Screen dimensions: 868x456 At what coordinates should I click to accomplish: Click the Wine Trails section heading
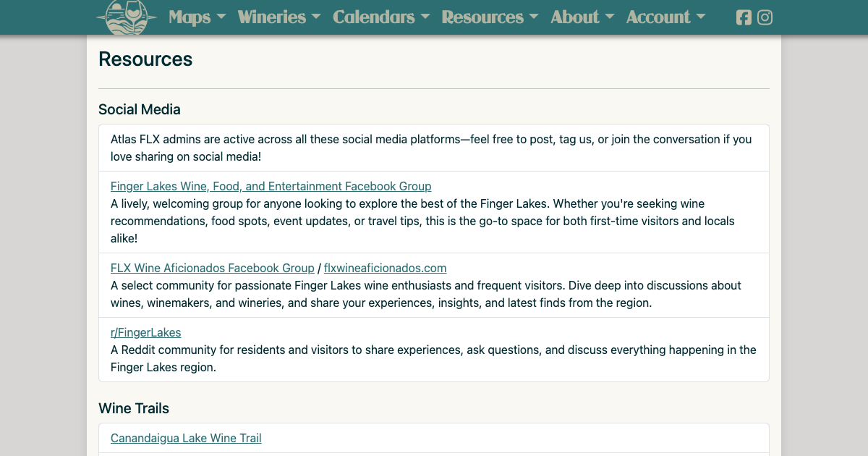point(134,408)
